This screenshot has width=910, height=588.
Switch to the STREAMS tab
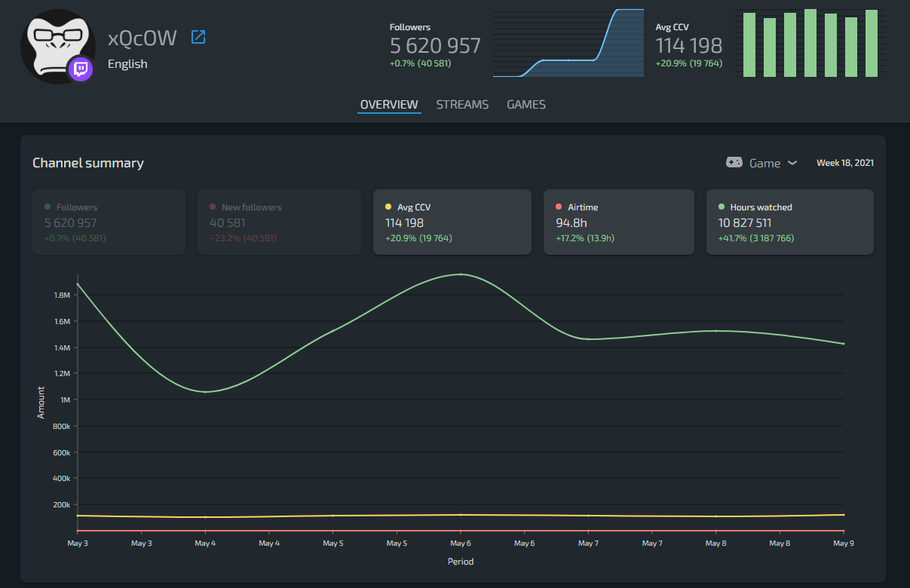462,105
